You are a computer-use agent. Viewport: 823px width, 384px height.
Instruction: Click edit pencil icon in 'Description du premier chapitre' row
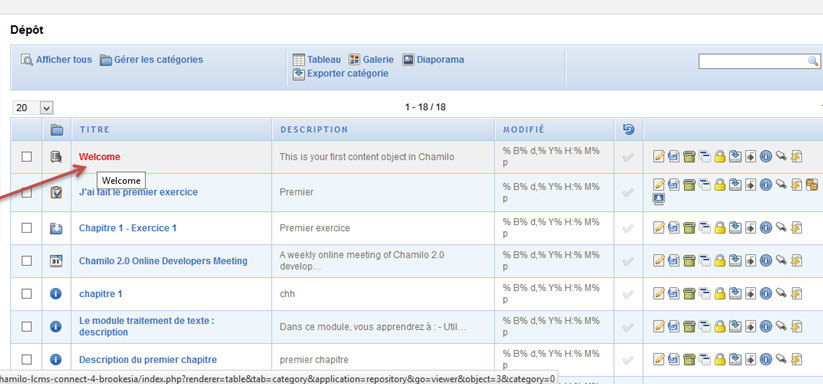click(x=659, y=359)
